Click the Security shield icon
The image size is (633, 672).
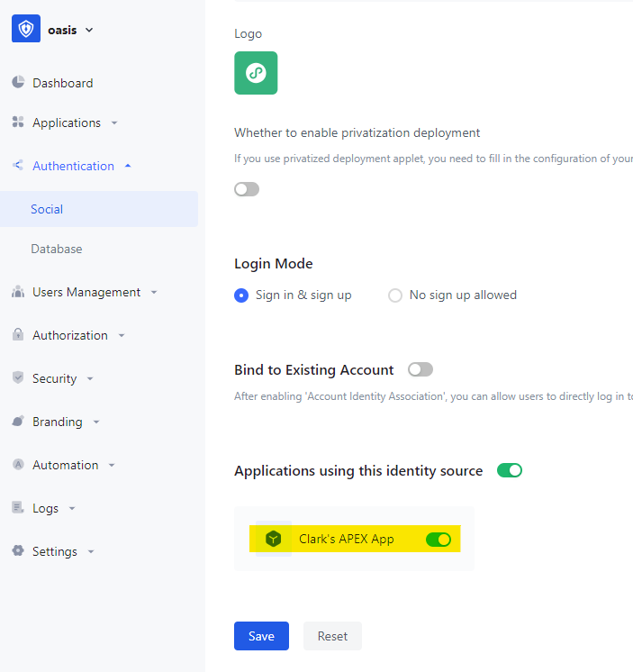point(18,378)
